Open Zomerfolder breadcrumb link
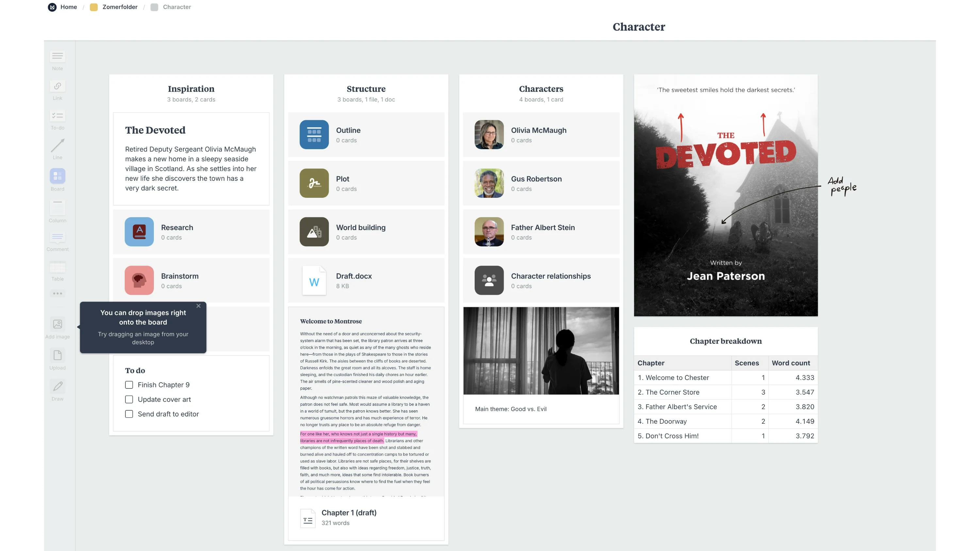 [x=120, y=7]
